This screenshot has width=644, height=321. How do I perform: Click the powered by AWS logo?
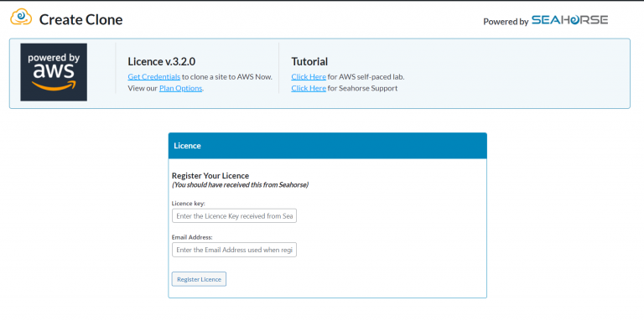point(54,72)
